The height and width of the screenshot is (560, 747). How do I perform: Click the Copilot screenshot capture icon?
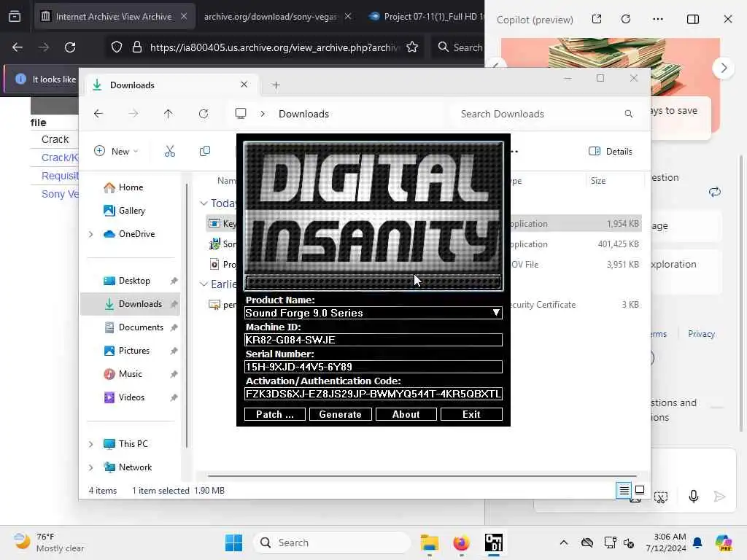(x=661, y=497)
